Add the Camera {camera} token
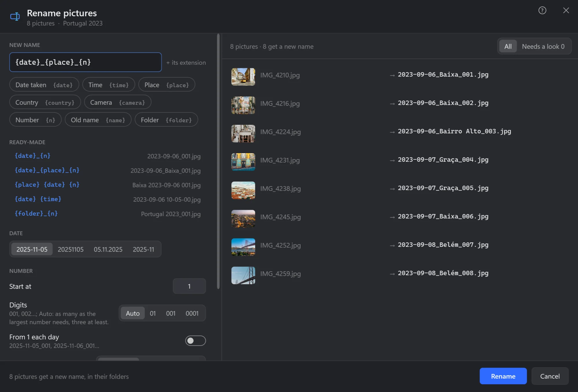The image size is (578, 392). [x=118, y=103]
